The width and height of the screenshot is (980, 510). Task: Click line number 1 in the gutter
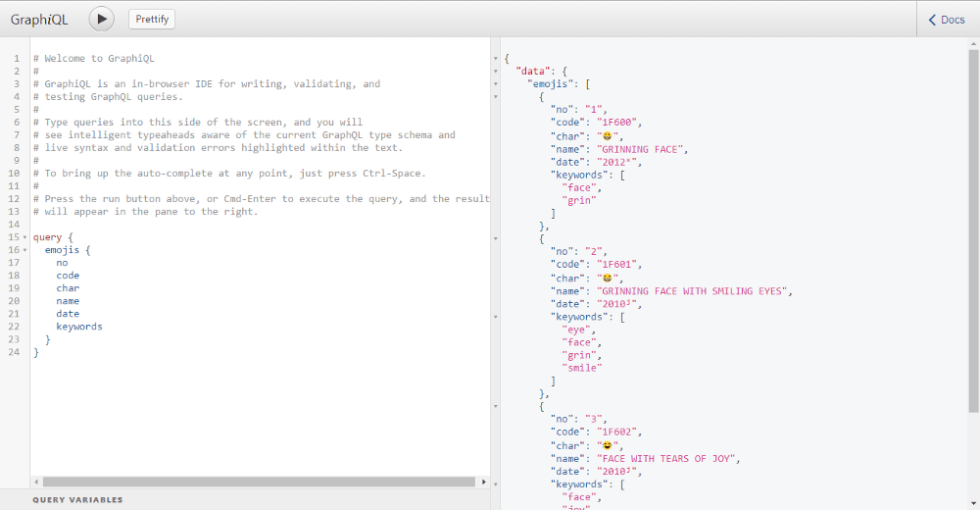pos(17,58)
